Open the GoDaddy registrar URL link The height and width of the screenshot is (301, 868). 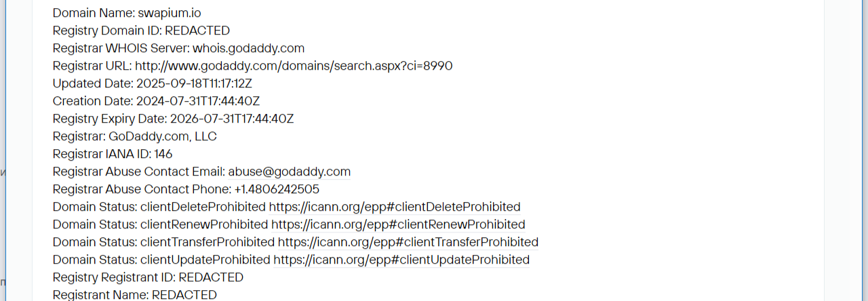click(x=294, y=66)
